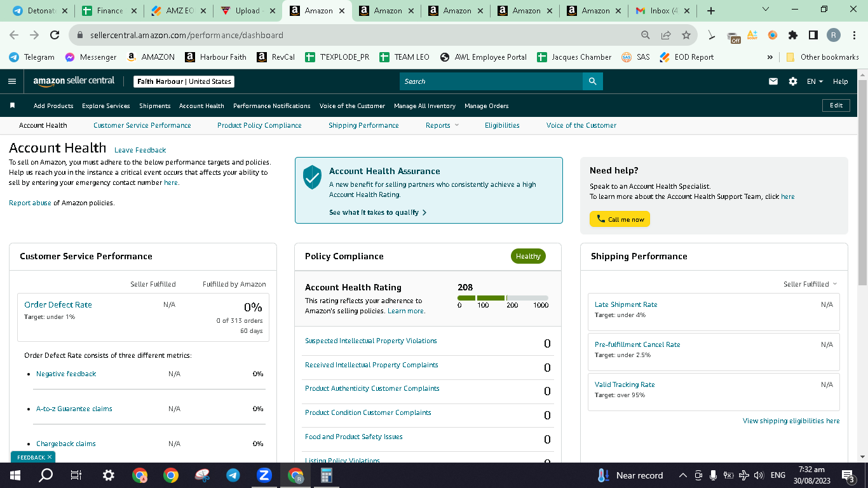Open the Calculator app in the taskbar
Viewport: 868px width, 488px height.
pyautogui.click(x=326, y=475)
